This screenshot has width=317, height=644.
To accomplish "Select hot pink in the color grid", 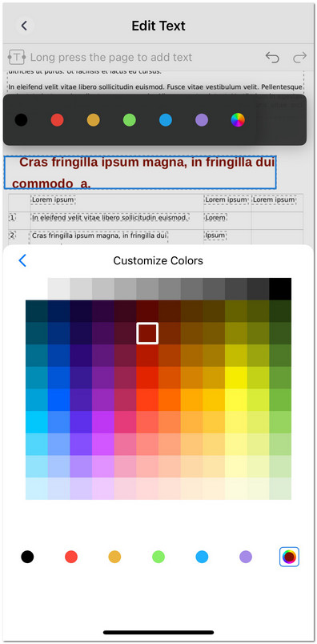I will pyautogui.click(x=125, y=422).
